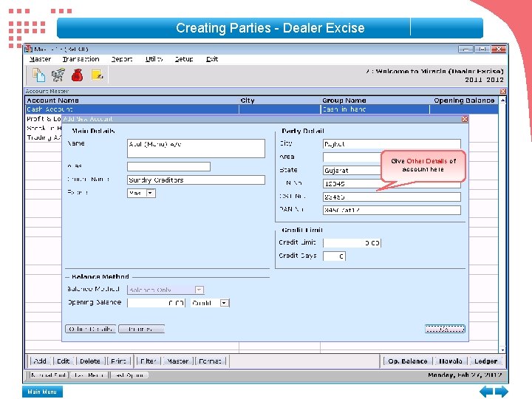
Task: Click into the City field
Action: point(392,144)
